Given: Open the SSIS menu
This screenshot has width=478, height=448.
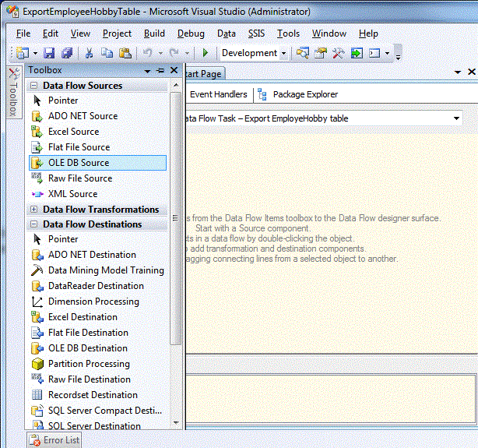Looking at the screenshot, I should [x=256, y=34].
